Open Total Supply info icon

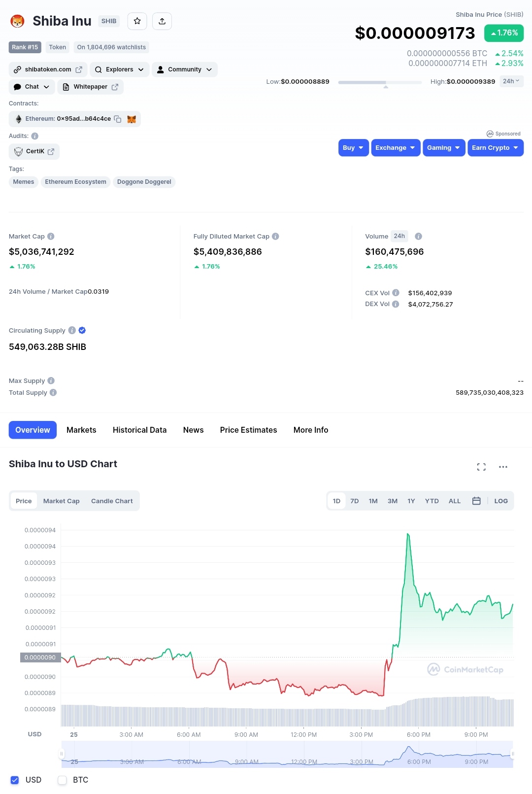click(x=53, y=392)
